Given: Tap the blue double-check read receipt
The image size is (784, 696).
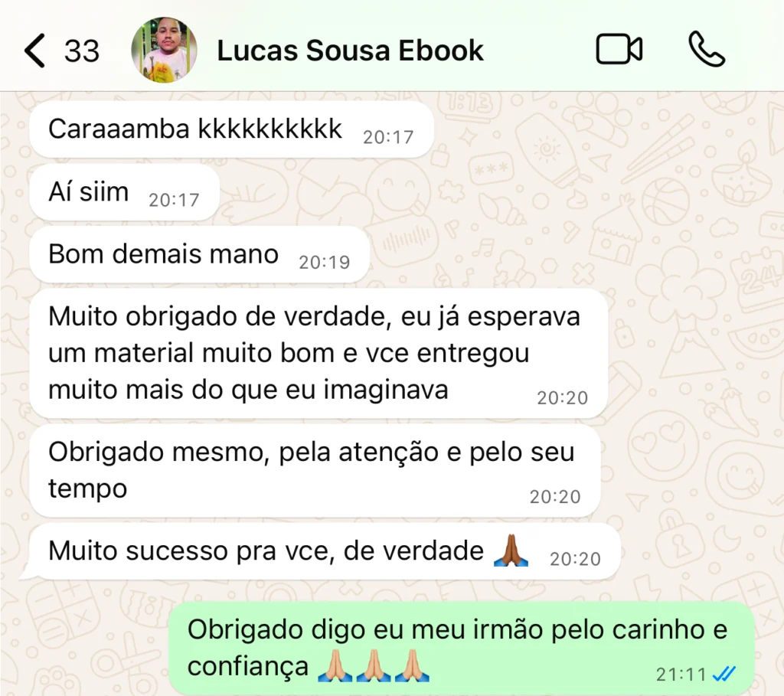Looking at the screenshot, I should (x=724, y=675).
